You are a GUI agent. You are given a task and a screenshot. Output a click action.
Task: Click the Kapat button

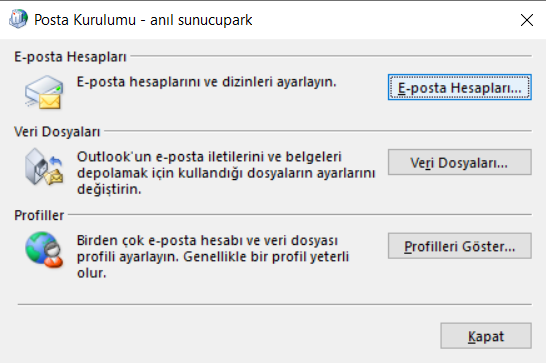point(486,336)
